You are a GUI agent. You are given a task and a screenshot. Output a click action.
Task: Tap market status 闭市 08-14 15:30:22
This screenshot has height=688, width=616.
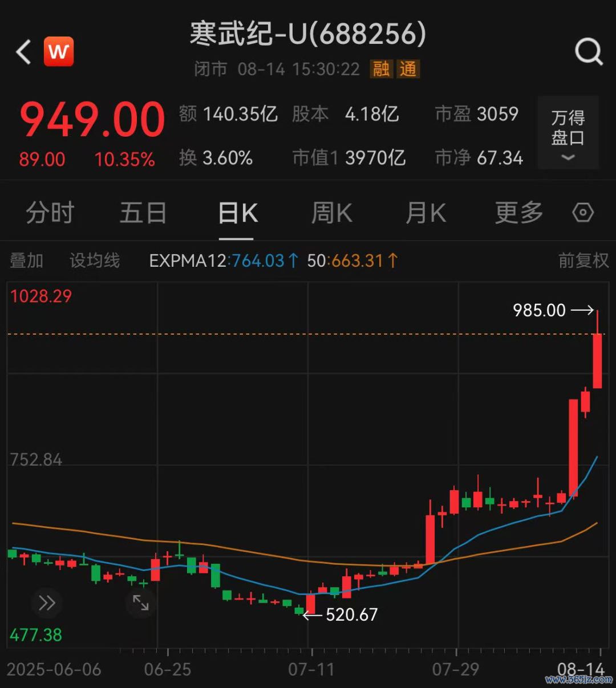[277, 69]
